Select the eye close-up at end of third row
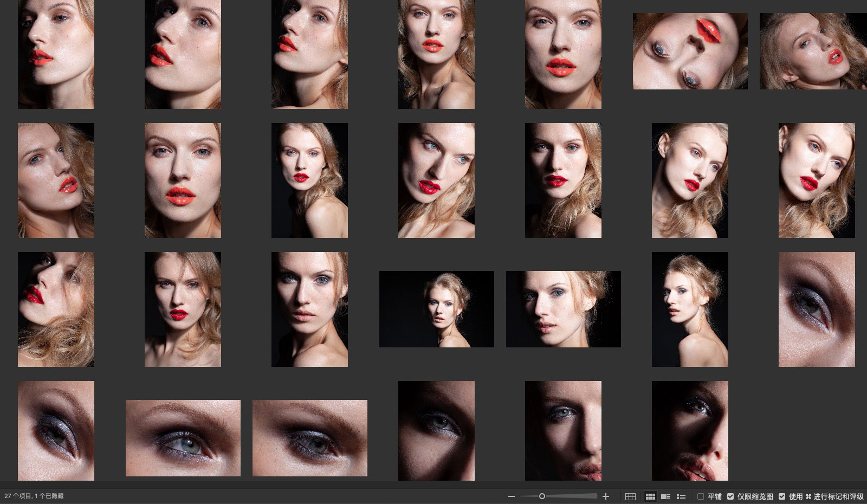This screenshot has width=867, height=504. click(817, 309)
